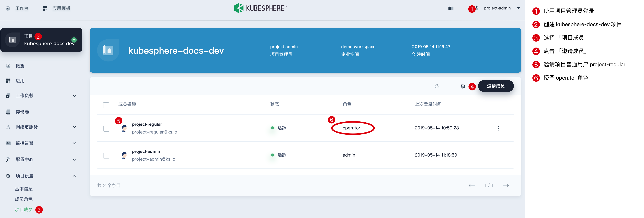
Task: Open 成员角色 member roles
Action: 24,199
